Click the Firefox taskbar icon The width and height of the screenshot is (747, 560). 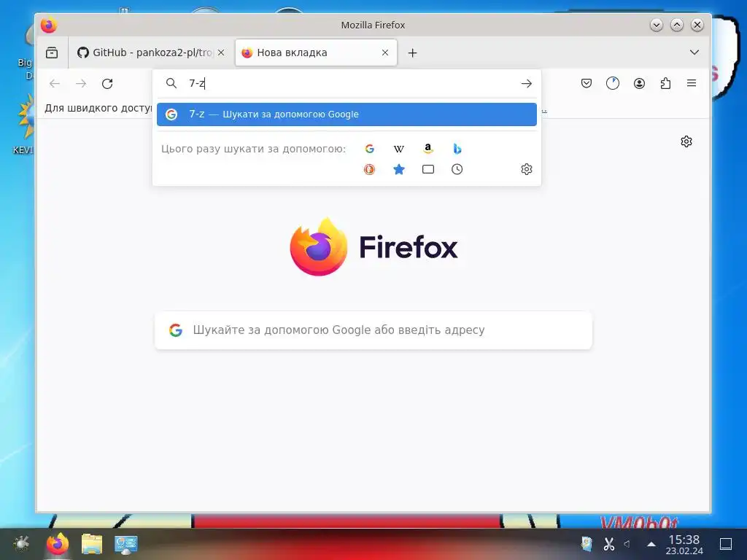[x=58, y=544]
